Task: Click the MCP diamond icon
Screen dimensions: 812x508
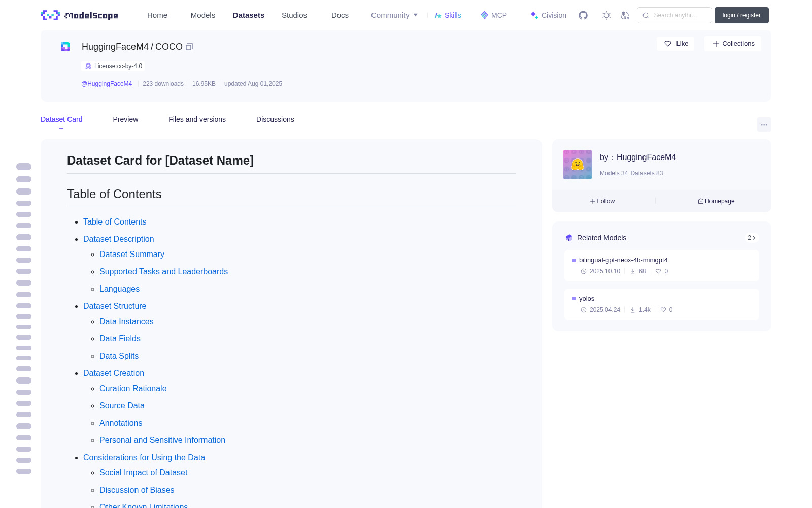Action: 484,15
